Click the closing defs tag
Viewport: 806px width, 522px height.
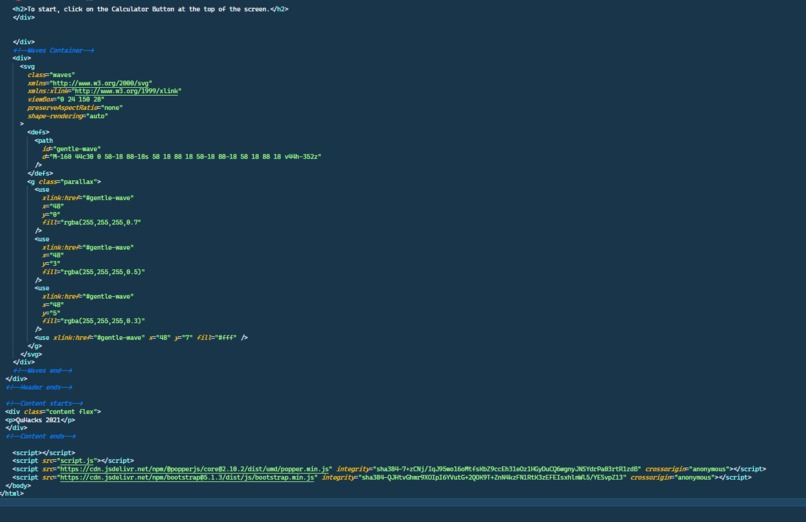(40, 174)
